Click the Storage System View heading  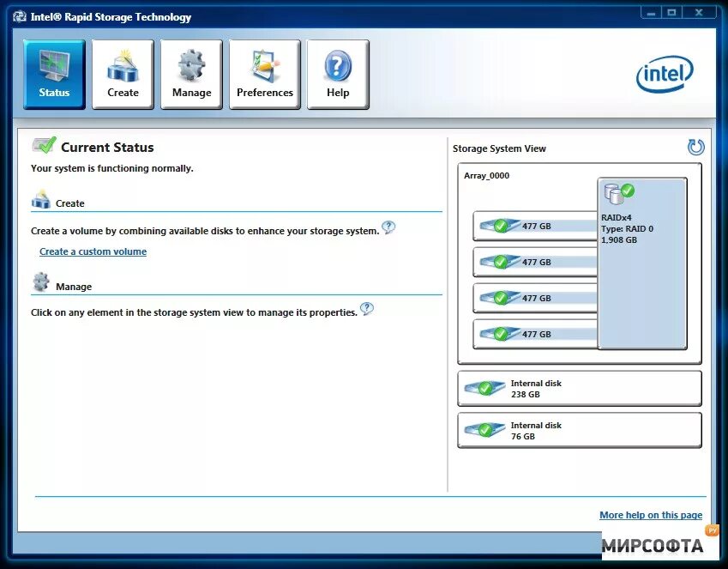click(x=499, y=148)
